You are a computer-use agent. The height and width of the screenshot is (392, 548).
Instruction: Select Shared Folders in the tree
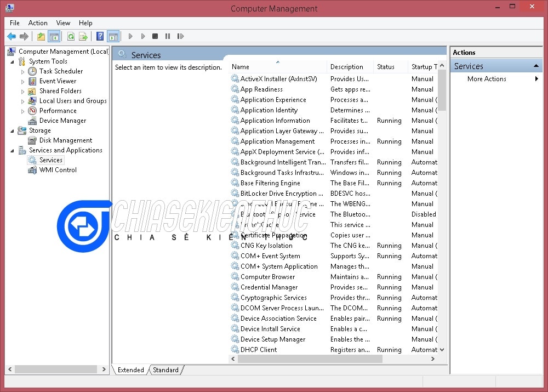[x=60, y=90]
